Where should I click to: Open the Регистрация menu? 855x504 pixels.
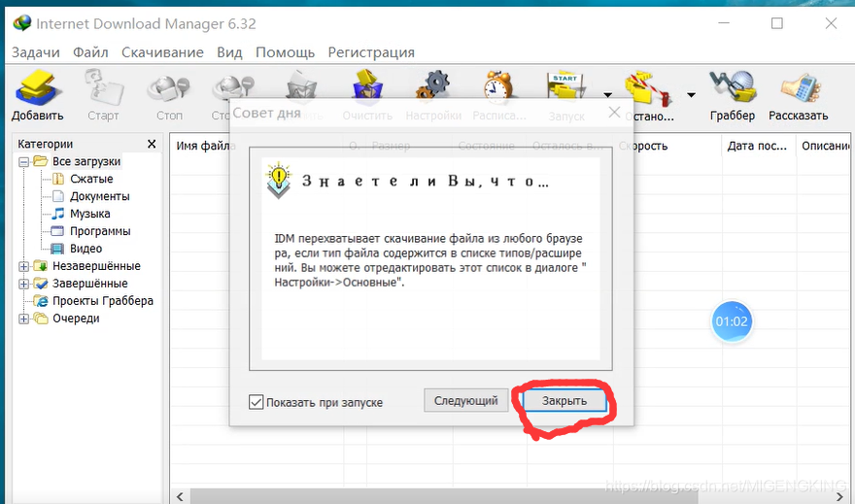pyautogui.click(x=371, y=52)
